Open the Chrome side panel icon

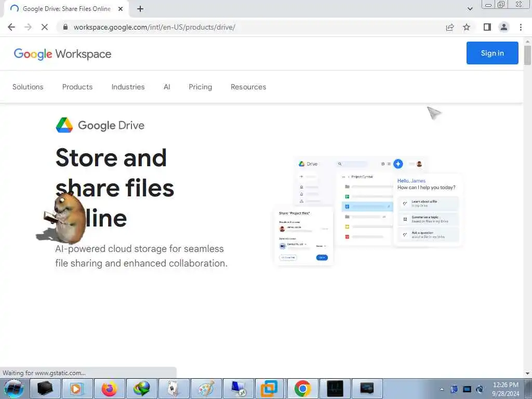coord(487,27)
